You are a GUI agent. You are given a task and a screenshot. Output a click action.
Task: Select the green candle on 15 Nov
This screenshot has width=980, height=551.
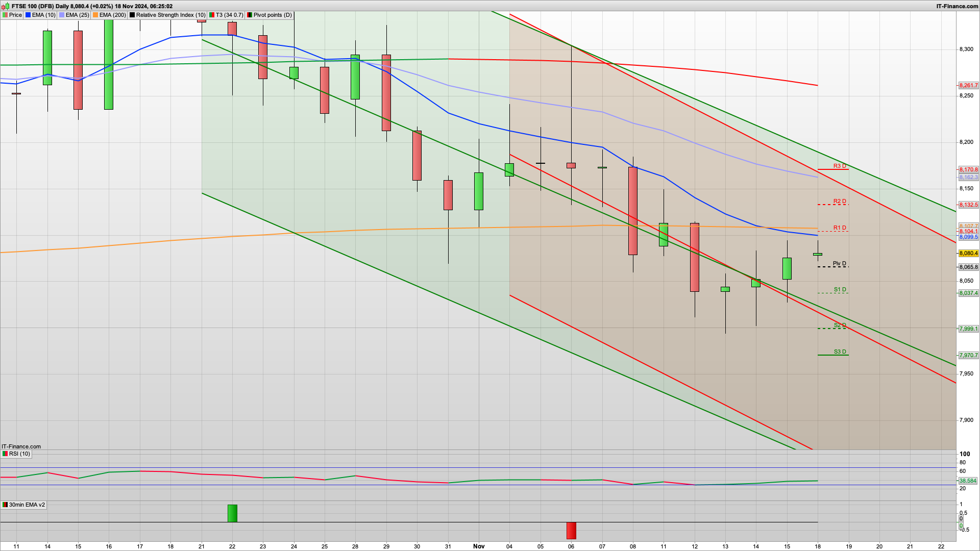(787, 268)
